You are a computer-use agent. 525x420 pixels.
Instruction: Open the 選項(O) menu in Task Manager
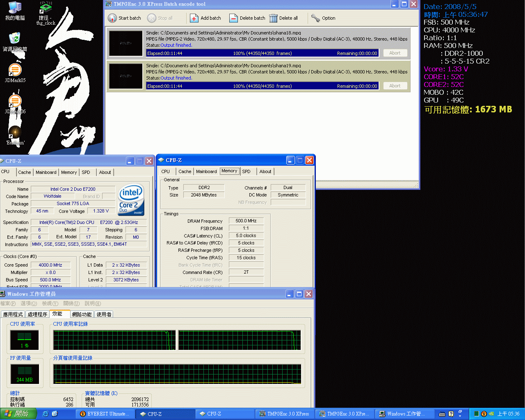(x=29, y=304)
